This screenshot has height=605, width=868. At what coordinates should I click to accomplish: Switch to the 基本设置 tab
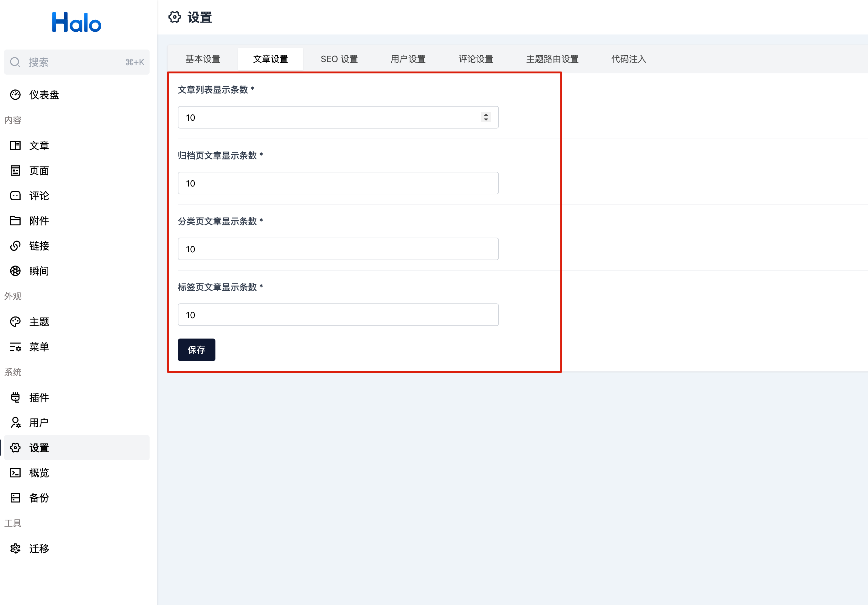point(203,59)
